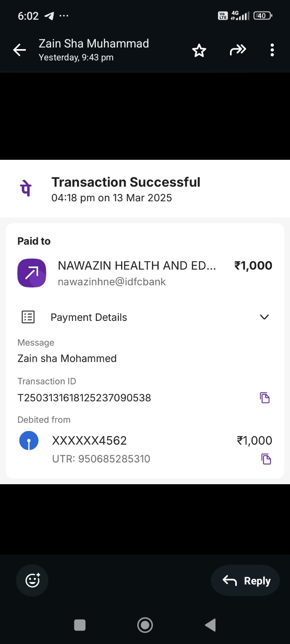
Task: Tap the PhonePe logo icon
Action: pyautogui.click(x=26, y=188)
